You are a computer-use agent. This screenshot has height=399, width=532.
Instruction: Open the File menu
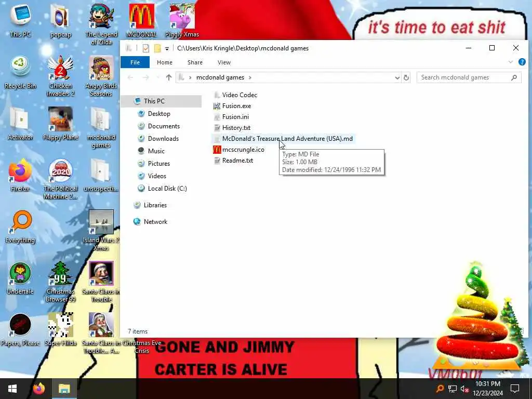pyautogui.click(x=135, y=62)
